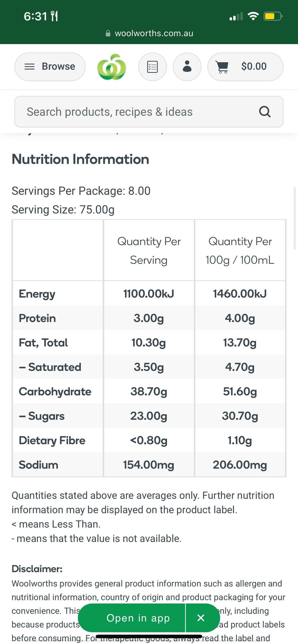Tap the hamburger lines icon in Browse
The image size is (298, 644).
coord(30,67)
